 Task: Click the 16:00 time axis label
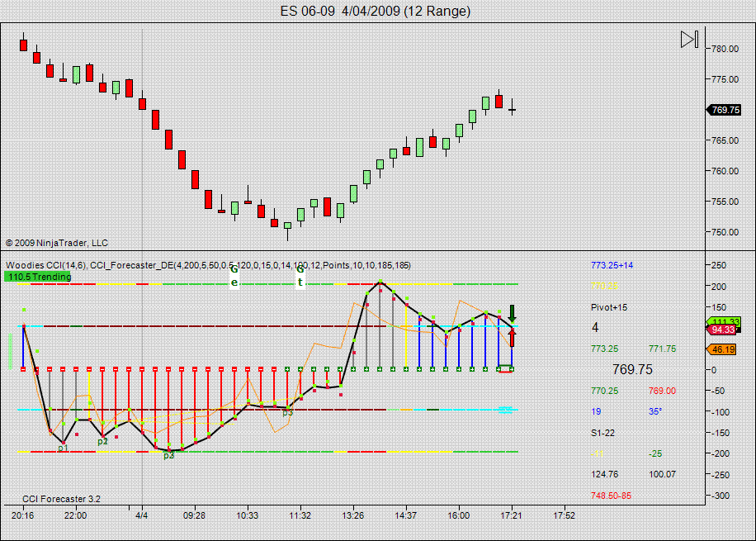tap(459, 515)
